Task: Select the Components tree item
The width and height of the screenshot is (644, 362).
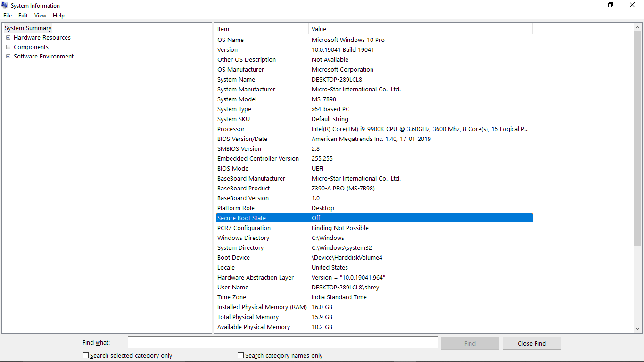Action: pyautogui.click(x=31, y=47)
